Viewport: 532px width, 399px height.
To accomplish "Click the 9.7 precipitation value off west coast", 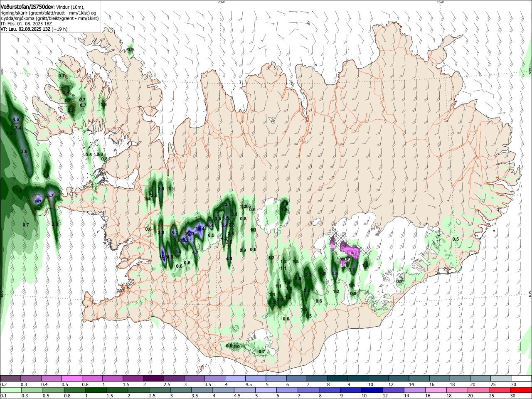I will [38, 202].
